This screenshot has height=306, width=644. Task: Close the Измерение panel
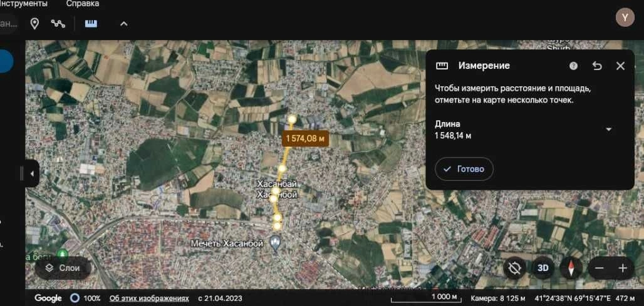tap(620, 66)
